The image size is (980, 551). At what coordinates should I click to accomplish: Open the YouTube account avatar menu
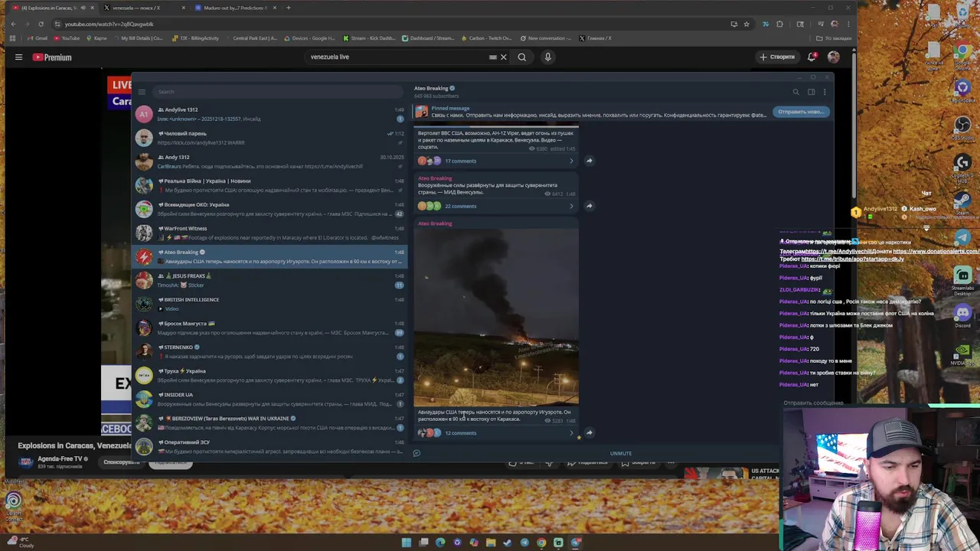click(x=833, y=57)
